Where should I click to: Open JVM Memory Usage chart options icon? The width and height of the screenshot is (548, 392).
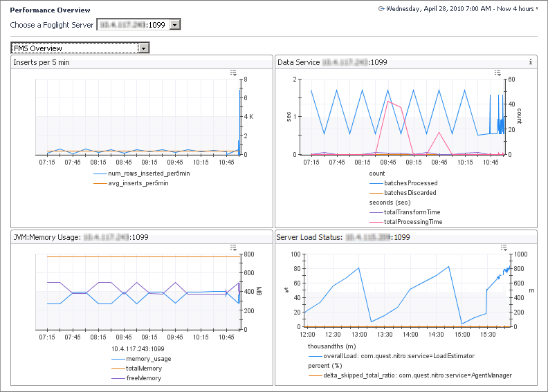234,248
